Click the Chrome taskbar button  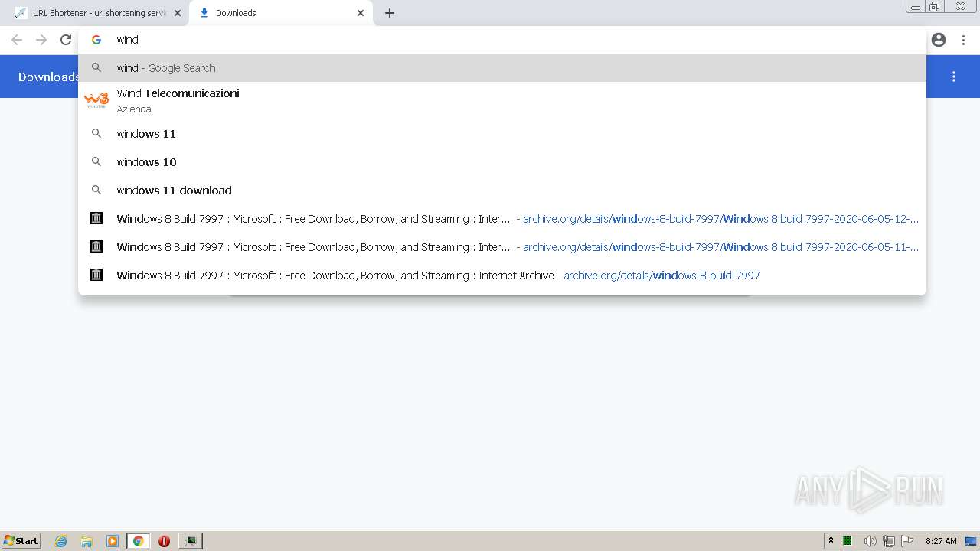pyautogui.click(x=139, y=541)
